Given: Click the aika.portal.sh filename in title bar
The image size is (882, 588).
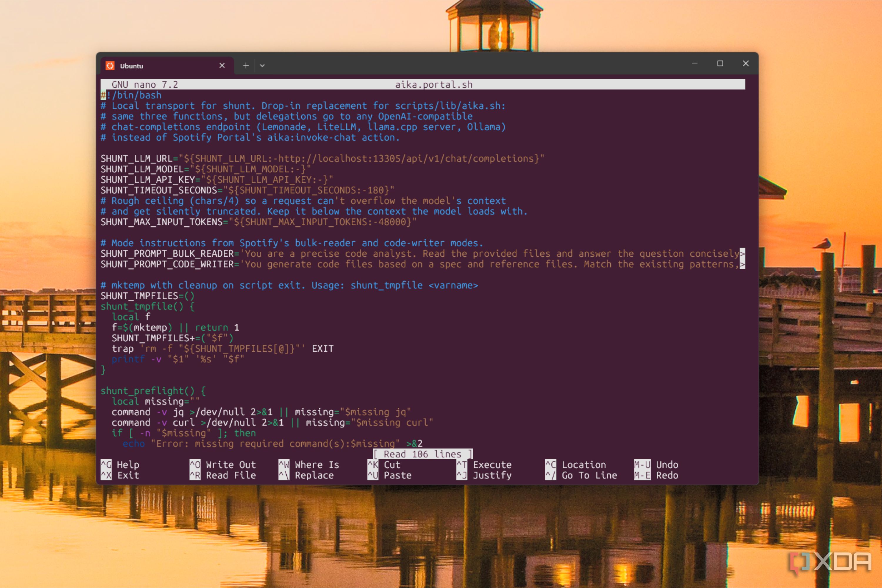Looking at the screenshot, I should [x=434, y=85].
